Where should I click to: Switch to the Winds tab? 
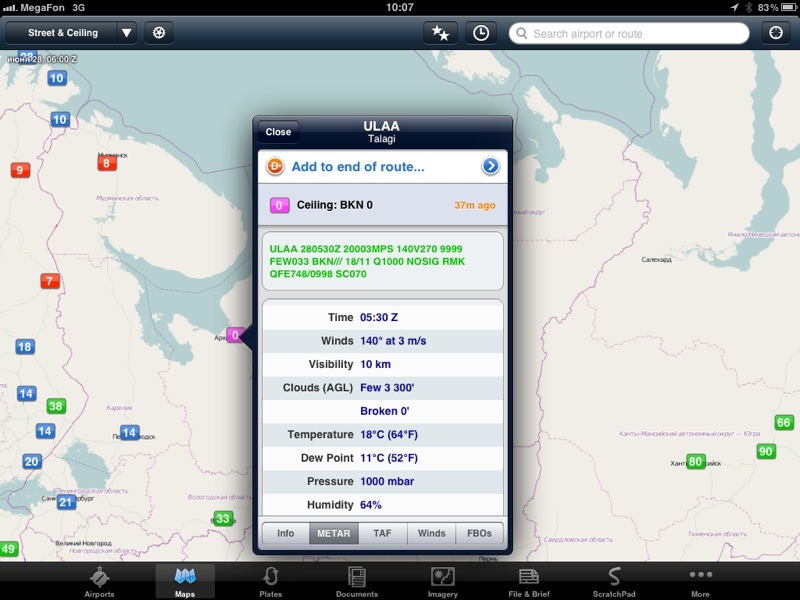(431, 534)
